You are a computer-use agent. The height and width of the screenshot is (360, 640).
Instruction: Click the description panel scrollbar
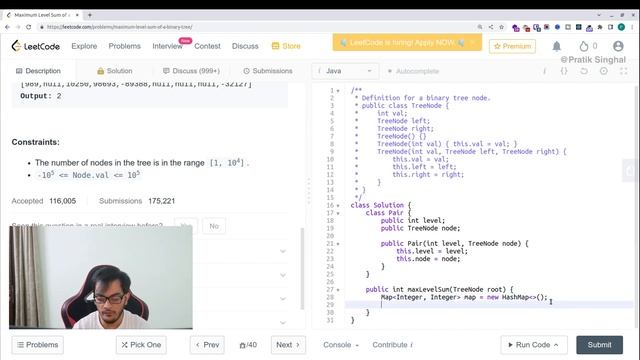302,269
